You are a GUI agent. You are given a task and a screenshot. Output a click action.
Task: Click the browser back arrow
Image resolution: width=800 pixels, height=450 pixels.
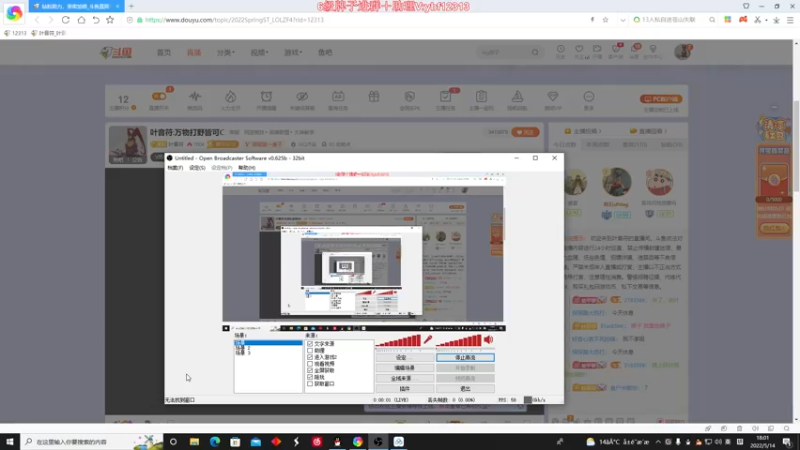point(37,20)
